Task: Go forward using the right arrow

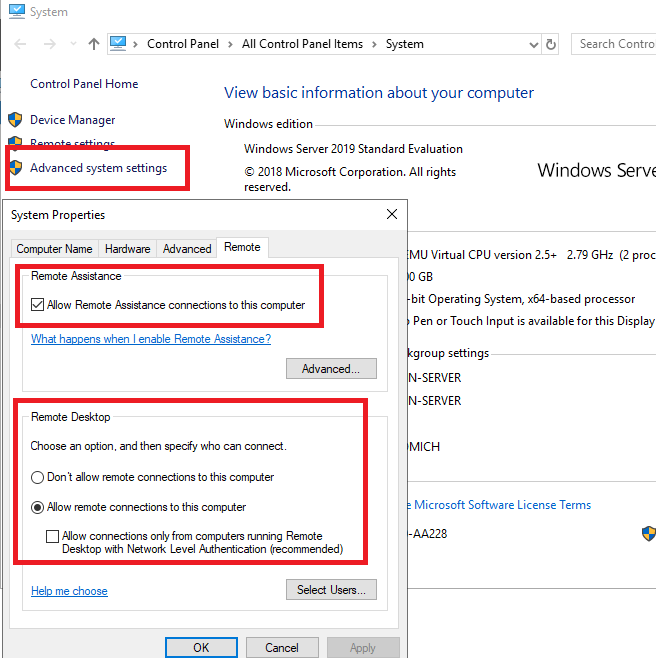Action: point(50,44)
